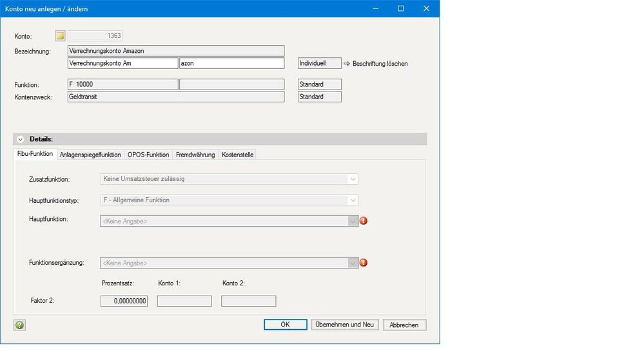Switch to the Fibu-Funktion tab
Screen dimensions: 644x362
[x=35, y=154]
